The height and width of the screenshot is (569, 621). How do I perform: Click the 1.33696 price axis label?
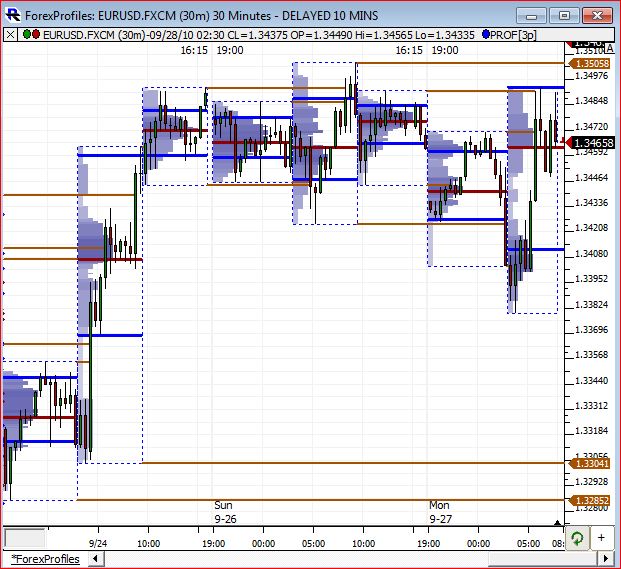[x=591, y=329]
